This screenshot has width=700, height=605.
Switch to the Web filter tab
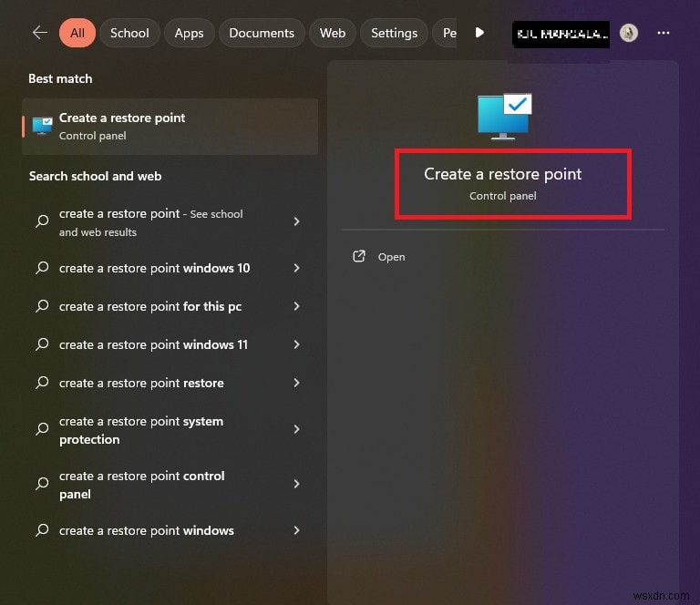(x=333, y=33)
